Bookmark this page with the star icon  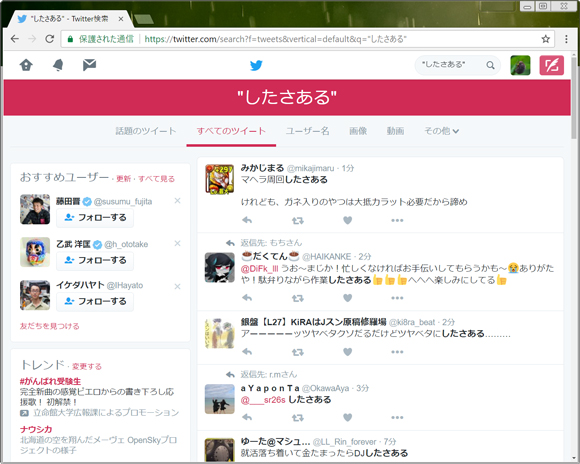pos(545,39)
